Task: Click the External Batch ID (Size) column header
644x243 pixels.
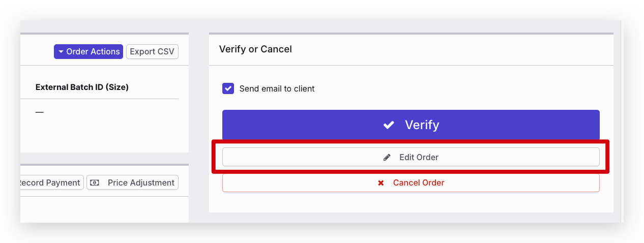Action: 82,87
